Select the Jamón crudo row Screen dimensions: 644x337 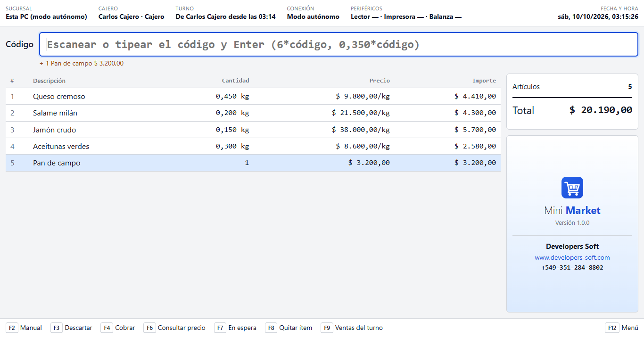pyautogui.click(x=253, y=130)
